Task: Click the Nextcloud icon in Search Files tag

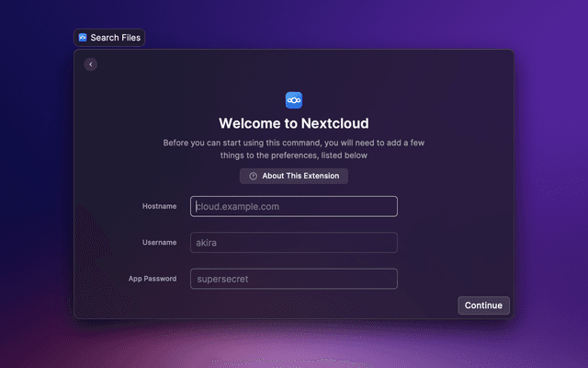Action: pyautogui.click(x=83, y=38)
